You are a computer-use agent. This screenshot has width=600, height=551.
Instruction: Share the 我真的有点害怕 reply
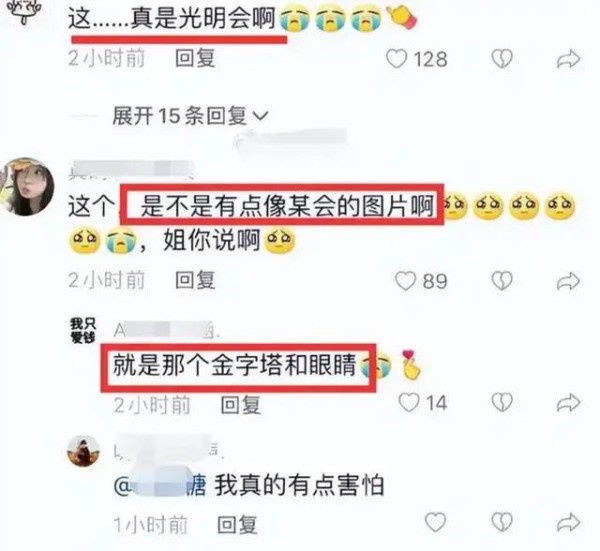click(568, 522)
